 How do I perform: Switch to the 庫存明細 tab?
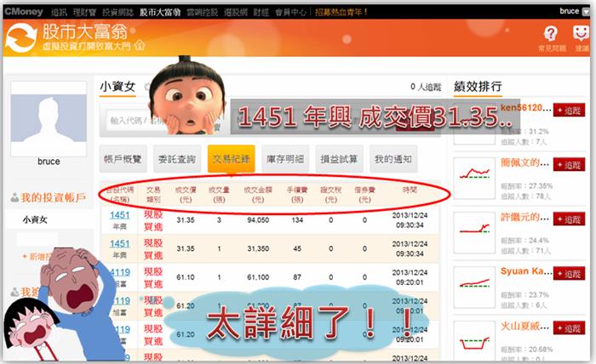click(285, 159)
